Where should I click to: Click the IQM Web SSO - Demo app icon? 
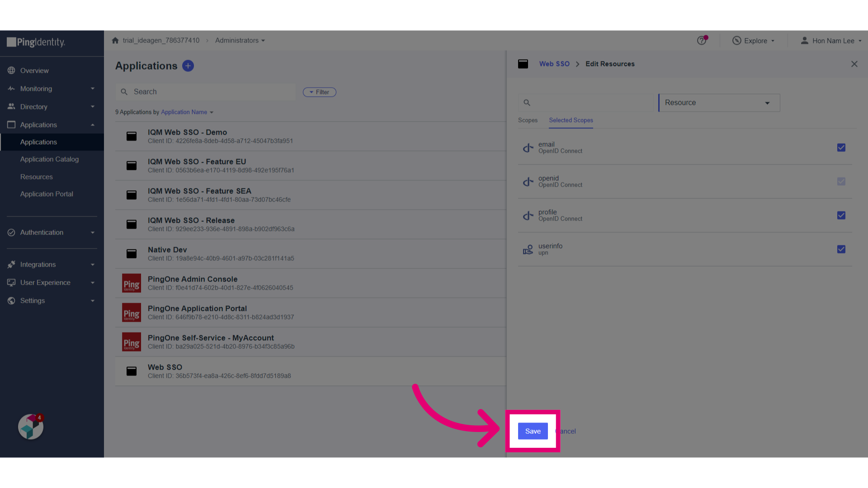point(132,136)
